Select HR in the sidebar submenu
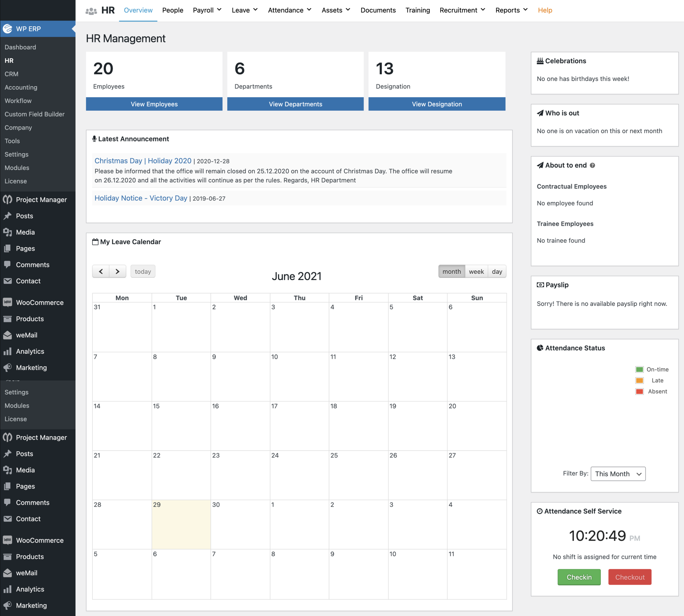684x616 pixels. (x=9, y=61)
